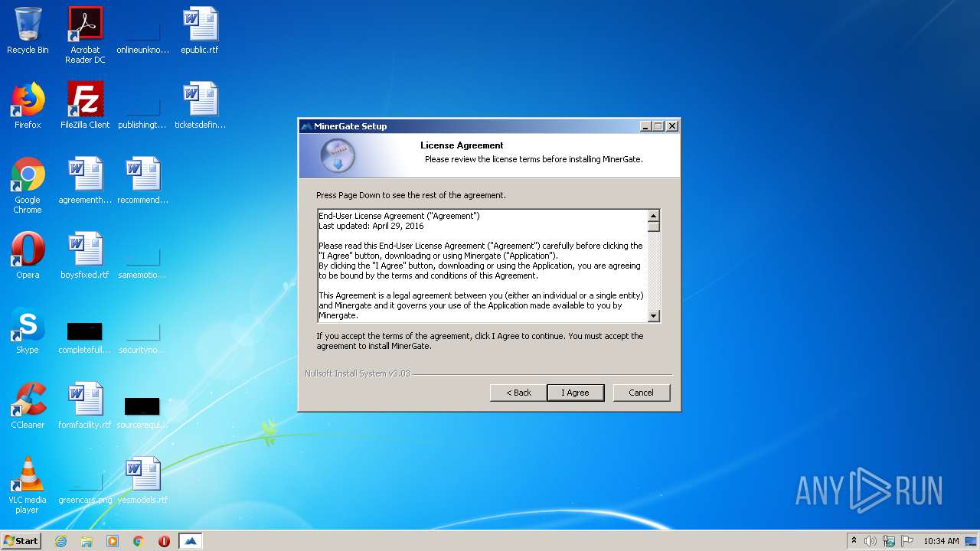980x551 pixels.
Task: Open Windows Explorer folder in taskbar
Action: coord(87,541)
